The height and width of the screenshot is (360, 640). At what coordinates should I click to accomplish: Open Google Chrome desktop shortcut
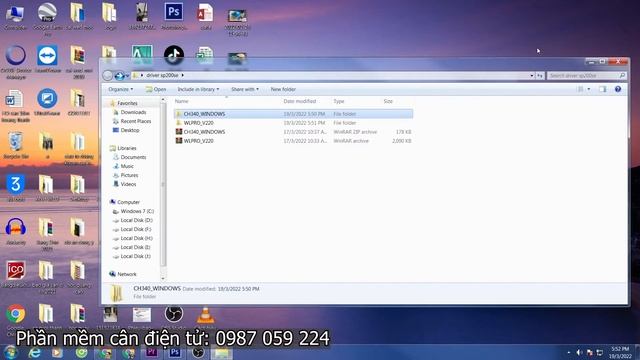click(x=16, y=314)
